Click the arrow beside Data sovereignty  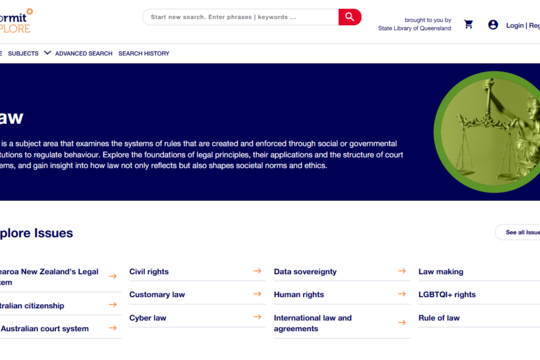402,271
